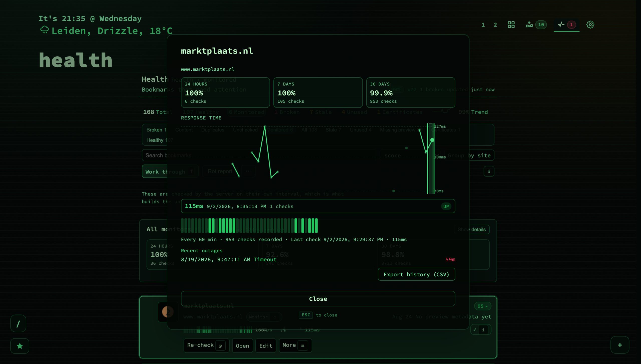Click the 'RESPONSE TIME' label
Image resolution: width=641 pixels, height=364 pixels.
[x=201, y=118]
